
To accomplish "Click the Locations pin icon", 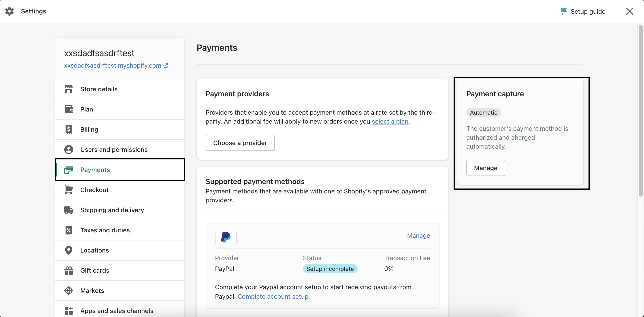I will [x=68, y=250].
